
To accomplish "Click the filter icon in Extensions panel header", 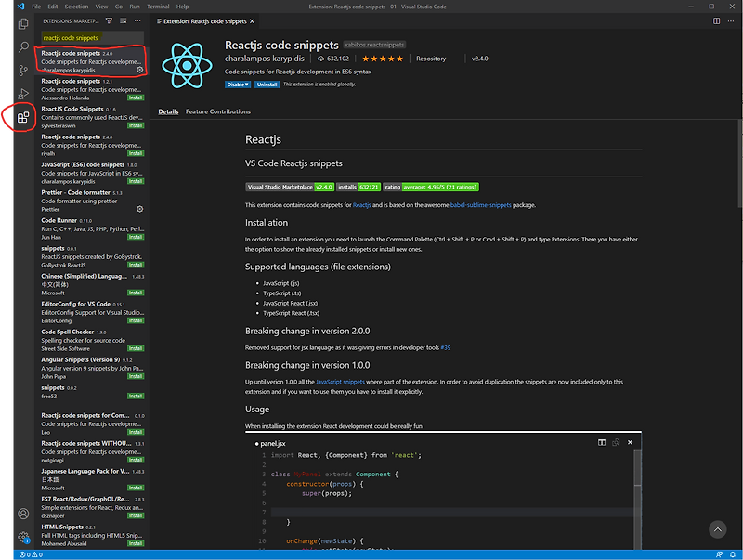I will point(109,20).
